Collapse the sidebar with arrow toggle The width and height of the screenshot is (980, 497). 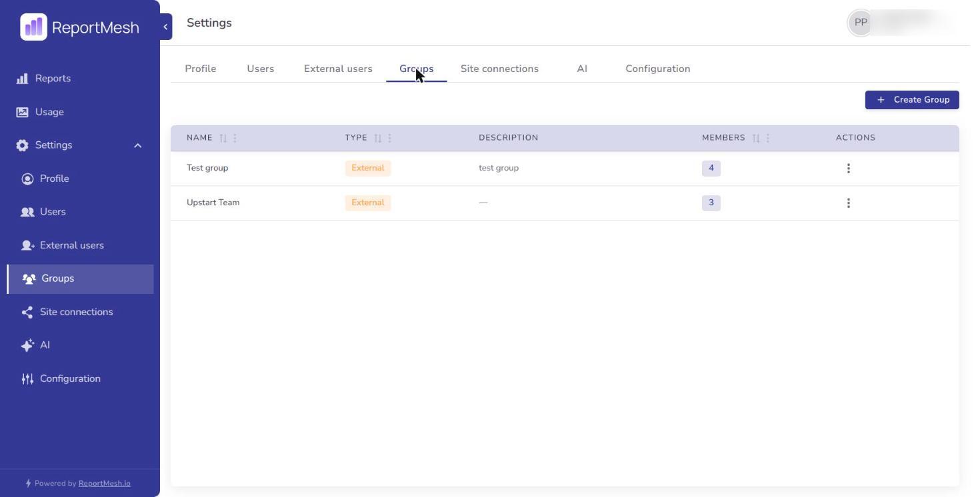pos(165,27)
